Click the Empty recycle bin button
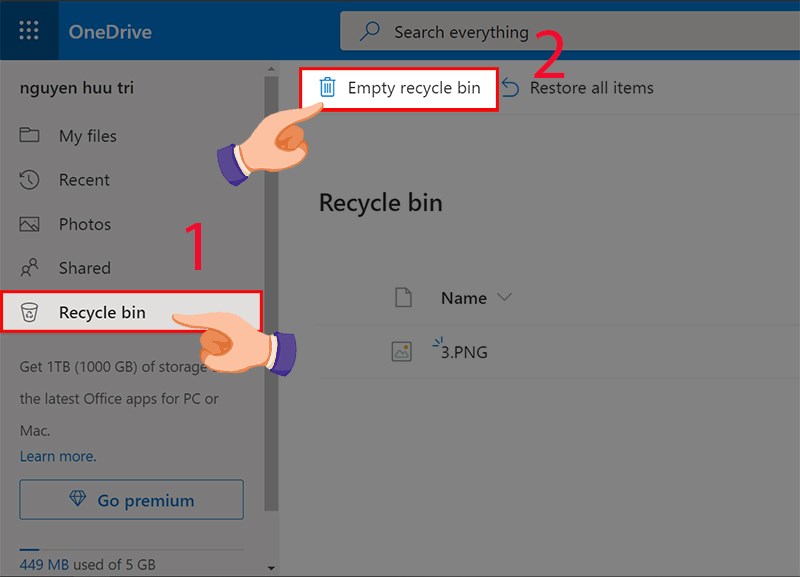Viewport: 800px width, 577px height. click(x=399, y=88)
